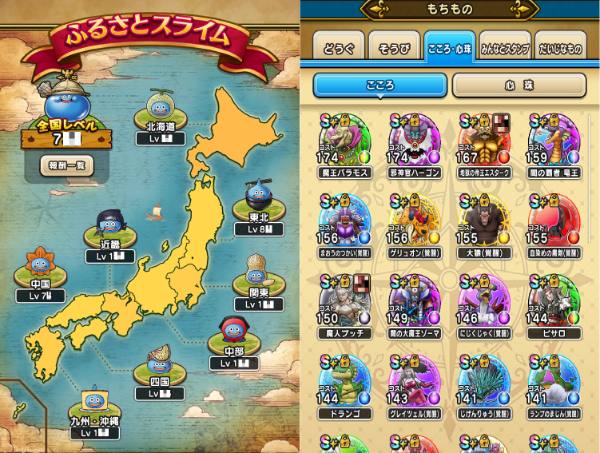Select the ピサロ heart with cost 144

click(x=554, y=306)
